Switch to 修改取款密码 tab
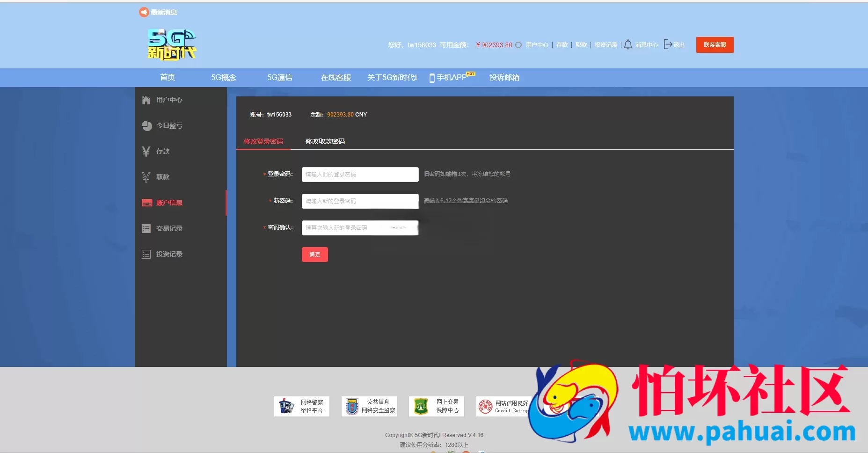The image size is (868, 453). click(x=325, y=141)
